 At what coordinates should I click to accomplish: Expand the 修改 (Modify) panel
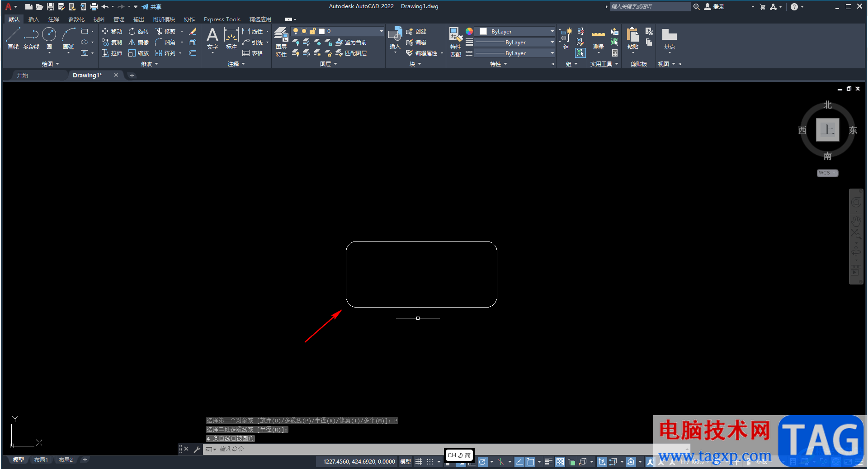(150, 64)
